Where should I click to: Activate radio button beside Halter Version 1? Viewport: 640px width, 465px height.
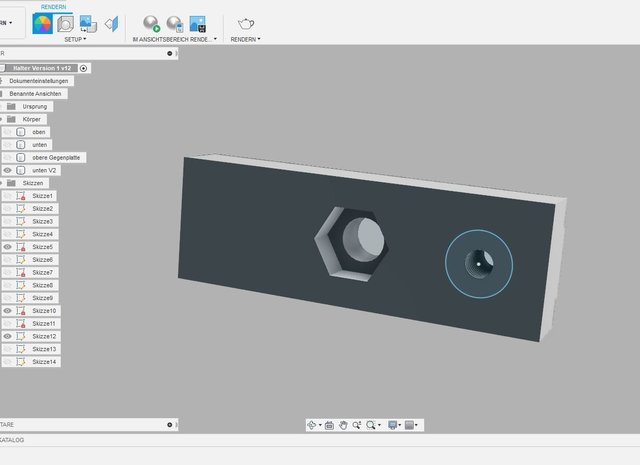tap(84, 68)
